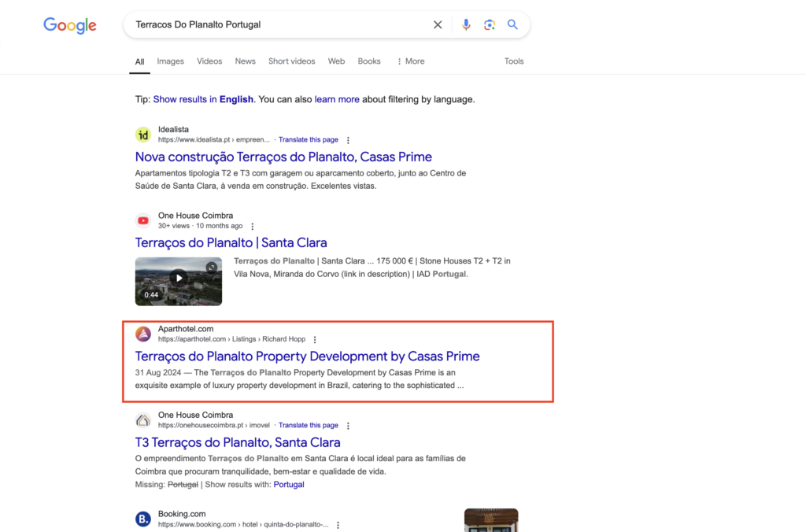This screenshot has width=806, height=532.
Task: Submit search with magnifying glass icon
Action: click(512, 24)
